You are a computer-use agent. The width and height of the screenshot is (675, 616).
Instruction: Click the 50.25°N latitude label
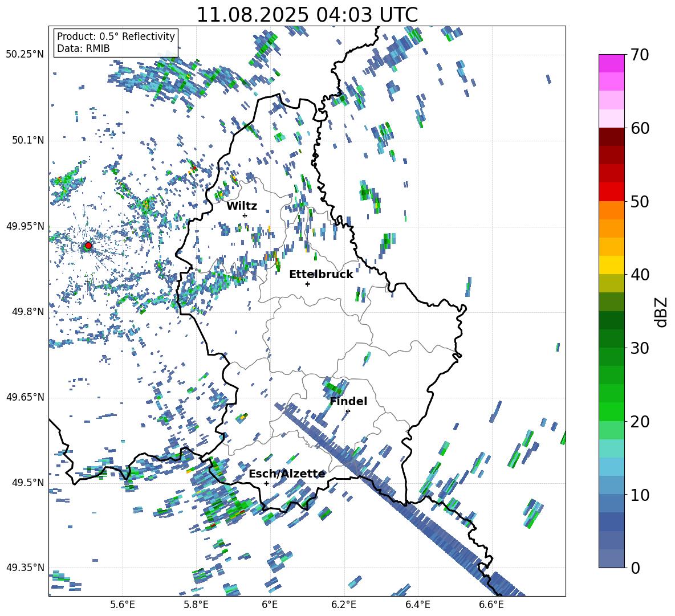[x=25, y=55]
